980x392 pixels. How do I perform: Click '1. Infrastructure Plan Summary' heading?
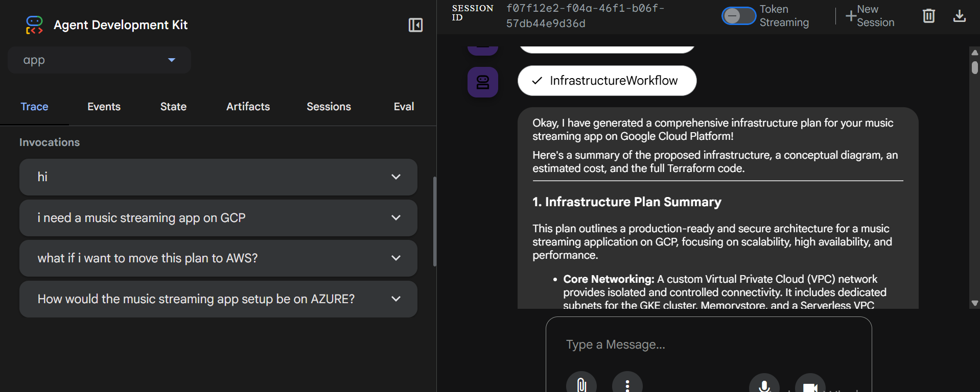[x=627, y=202]
